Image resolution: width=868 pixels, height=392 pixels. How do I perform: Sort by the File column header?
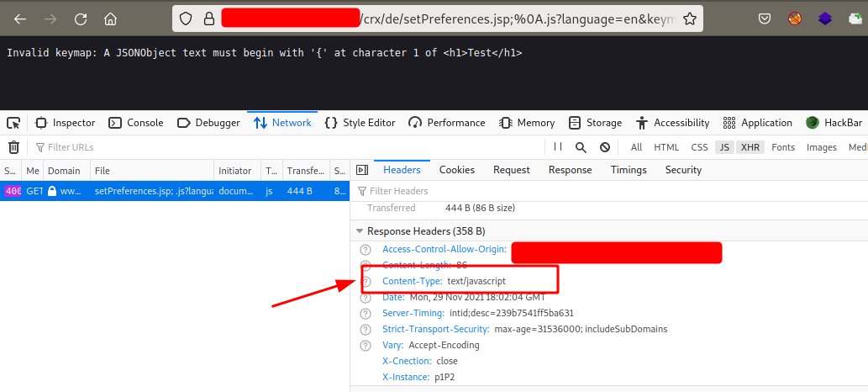click(x=152, y=171)
